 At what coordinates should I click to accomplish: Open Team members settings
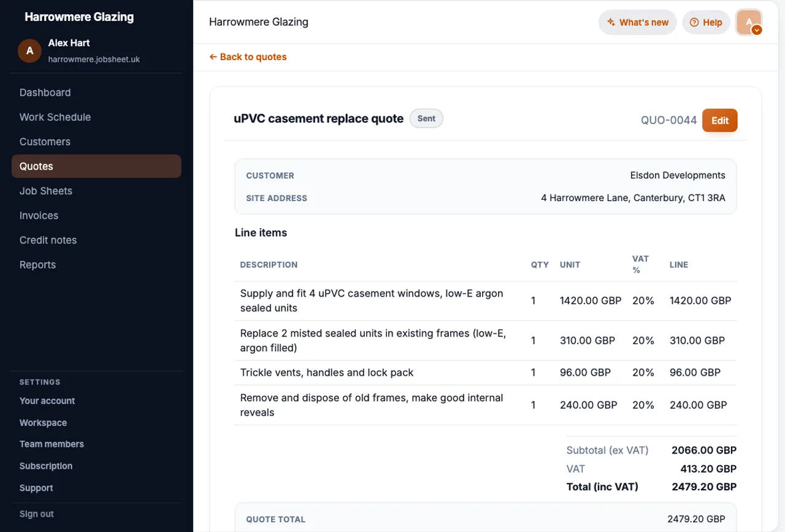click(52, 444)
